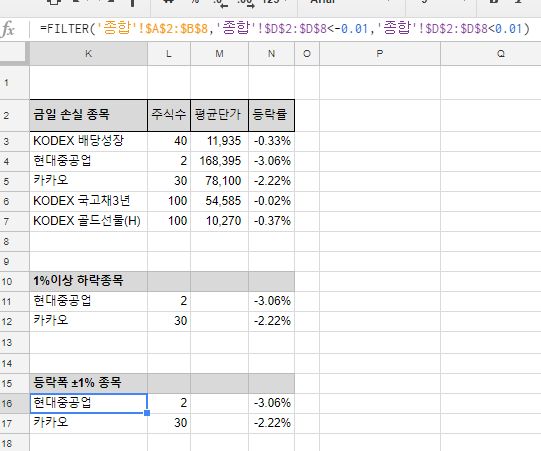Click the share count 100 cell in row 7
The image size is (541, 451).
click(x=169, y=221)
